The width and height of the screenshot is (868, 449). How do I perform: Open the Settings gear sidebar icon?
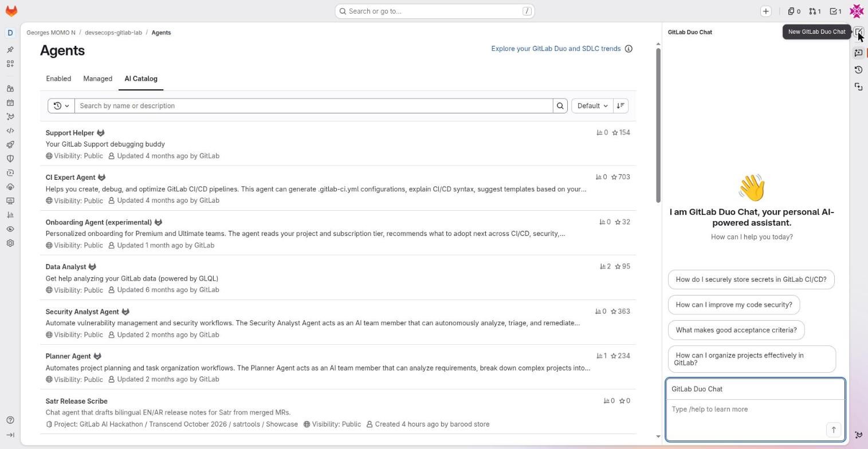click(x=10, y=243)
